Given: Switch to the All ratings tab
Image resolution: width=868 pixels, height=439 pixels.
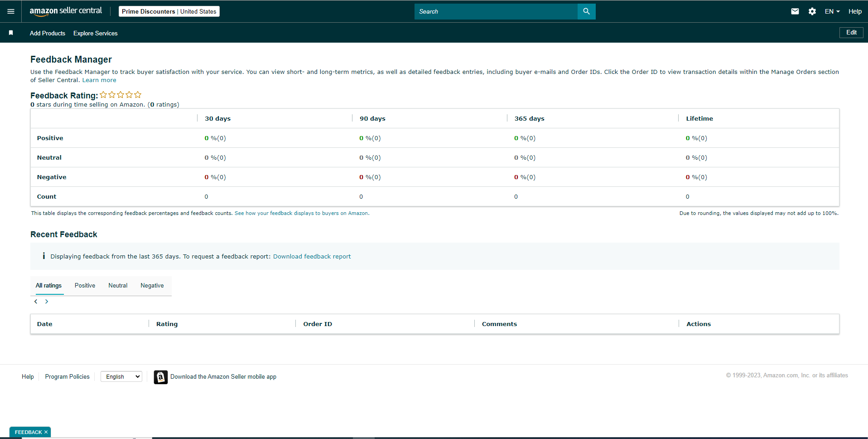Looking at the screenshot, I should click(x=48, y=285).
